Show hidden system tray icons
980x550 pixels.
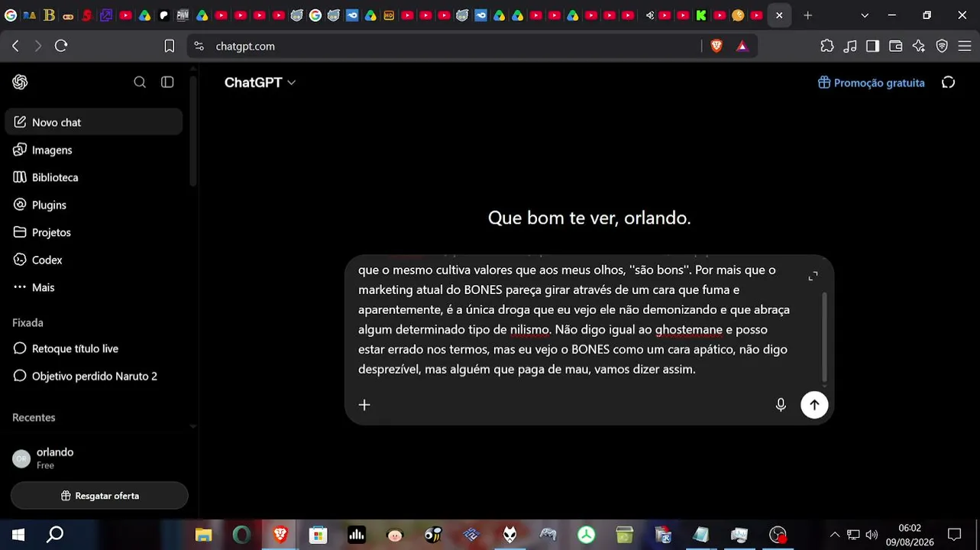point(834,535)
